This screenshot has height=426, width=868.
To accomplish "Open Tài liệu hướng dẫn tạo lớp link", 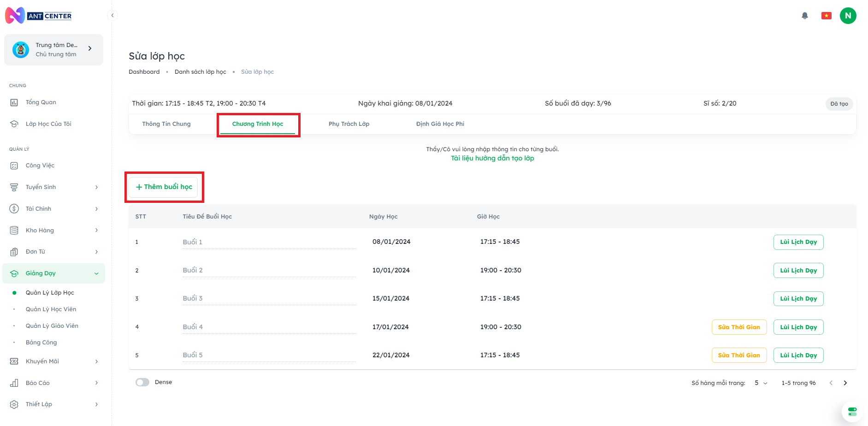I will pyautogui.click(x=492, y=158).
